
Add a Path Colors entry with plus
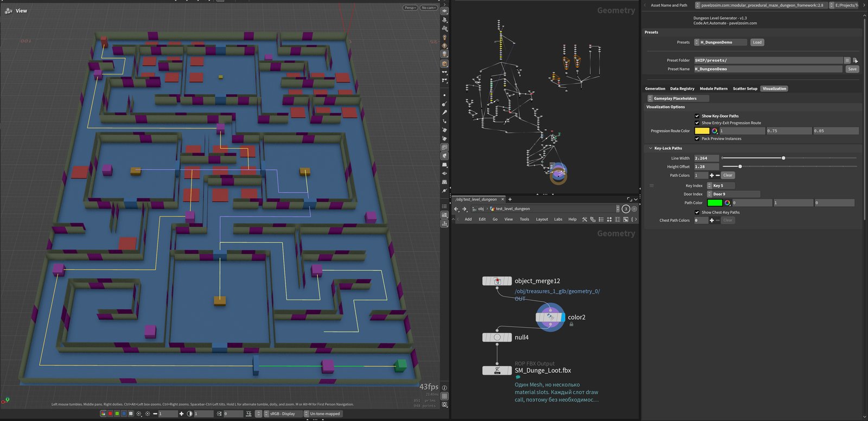pos(712,175)
